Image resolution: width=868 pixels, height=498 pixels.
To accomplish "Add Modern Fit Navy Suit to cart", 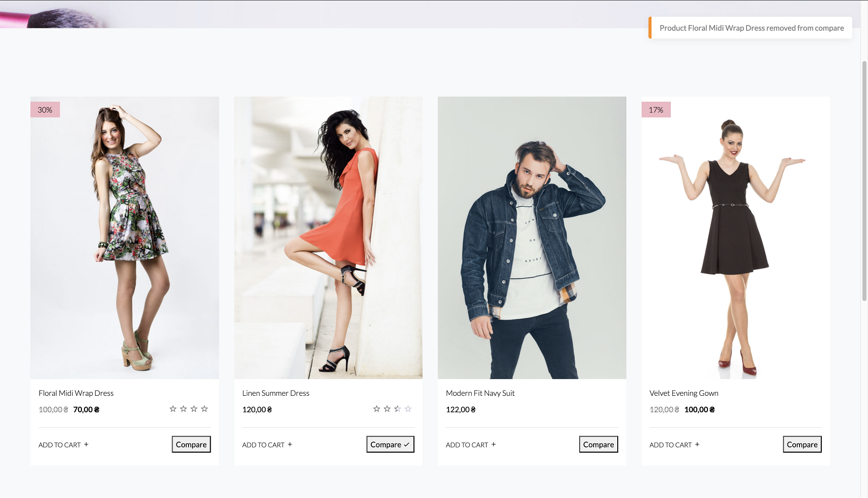I will [471, 445].
